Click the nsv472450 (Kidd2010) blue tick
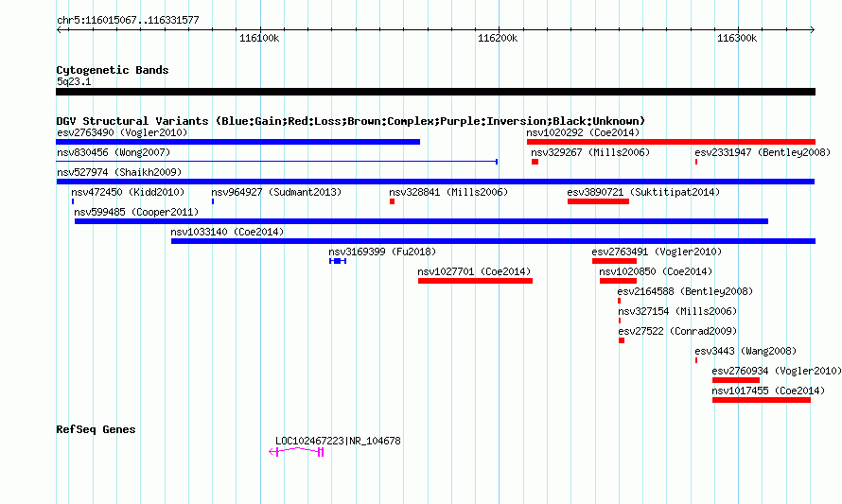Image resolution: width=842 pixels, height=504 pixels. (73, 201)
